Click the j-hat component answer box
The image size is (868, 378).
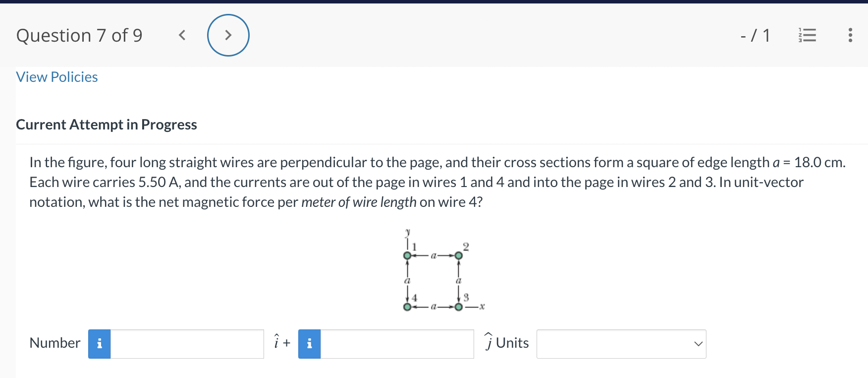[396, 343]
